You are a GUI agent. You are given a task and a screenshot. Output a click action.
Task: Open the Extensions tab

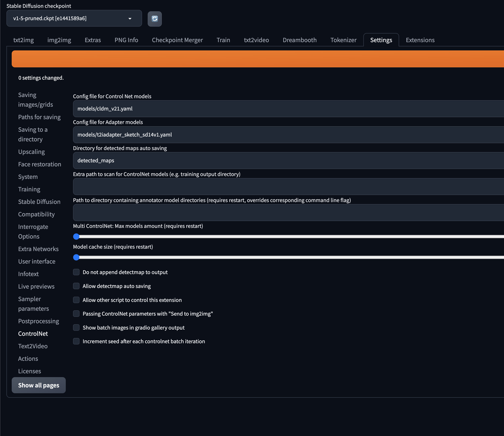tap(420, 40)
